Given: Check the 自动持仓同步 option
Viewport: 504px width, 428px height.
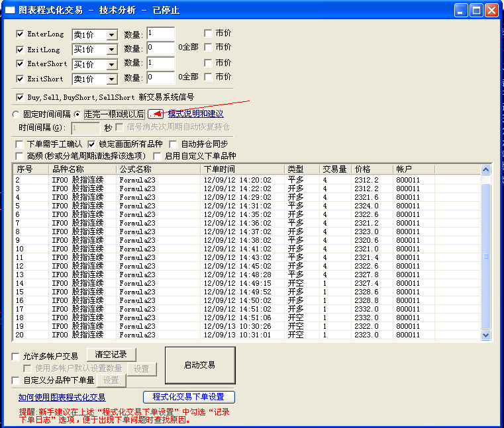Looking at the screenshot, I should click(x=174, y=144).
